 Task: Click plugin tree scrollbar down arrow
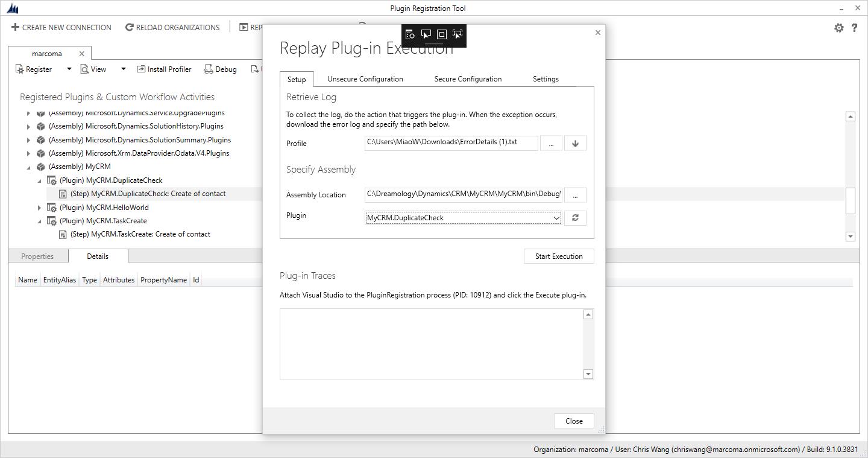(851, 237)
